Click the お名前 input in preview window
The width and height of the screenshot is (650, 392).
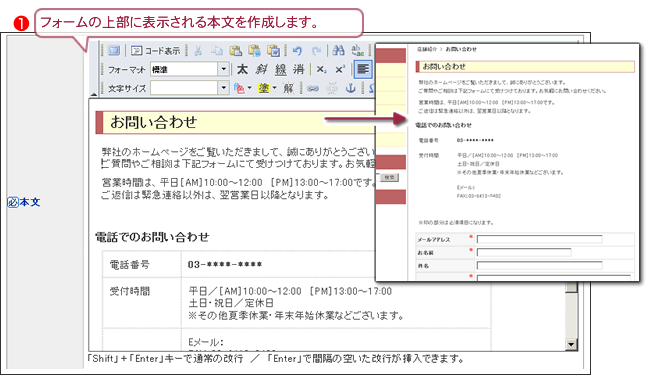pyautogui.click(x=524, y=252)
